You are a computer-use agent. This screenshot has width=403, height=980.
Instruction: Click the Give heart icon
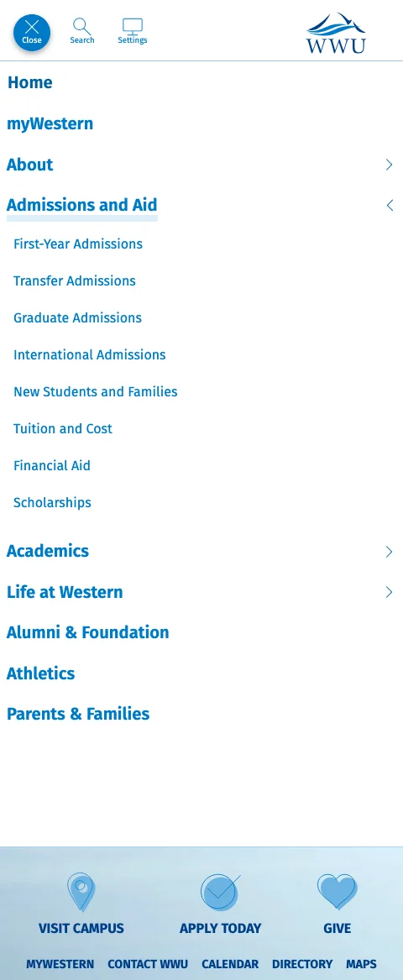pyautogui.click(x=338, y=893)
